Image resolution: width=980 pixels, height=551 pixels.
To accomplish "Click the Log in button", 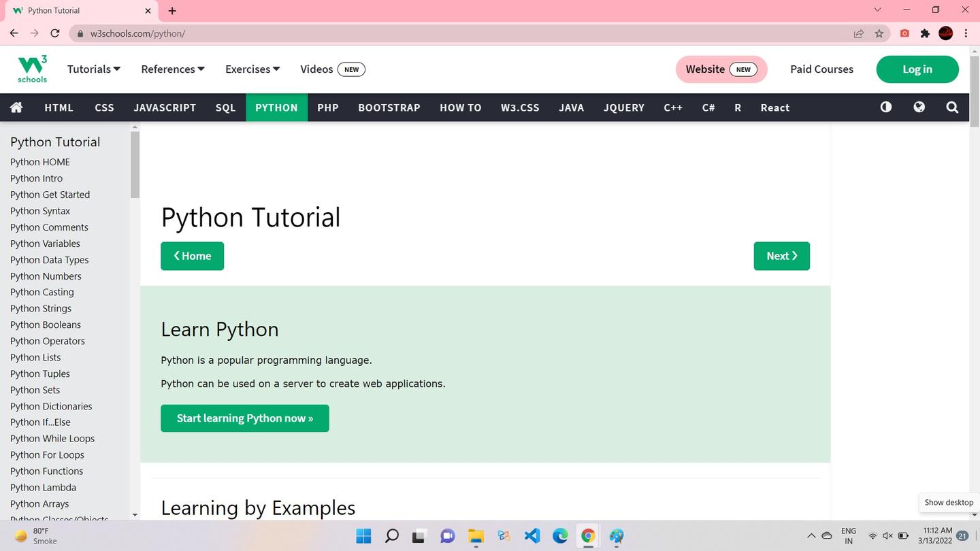I will pyautogui.click(x=917, y=69).
